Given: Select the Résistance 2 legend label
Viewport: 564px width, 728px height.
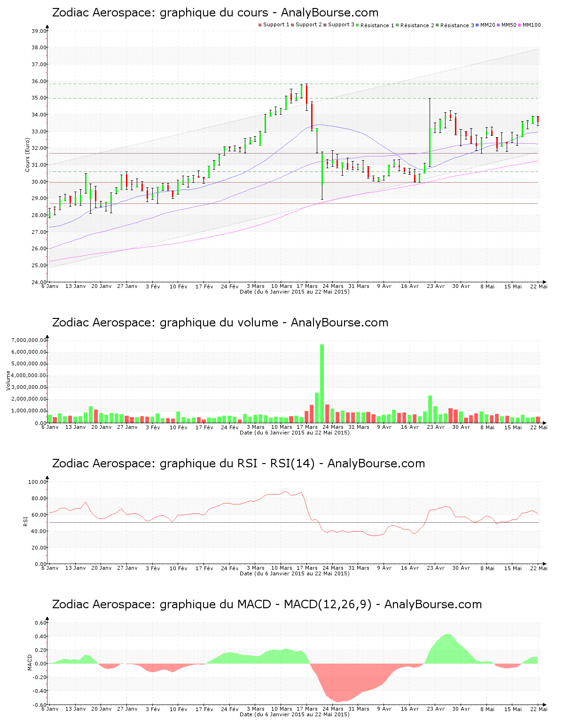Looking at the screenshot, I should (417, 25).
